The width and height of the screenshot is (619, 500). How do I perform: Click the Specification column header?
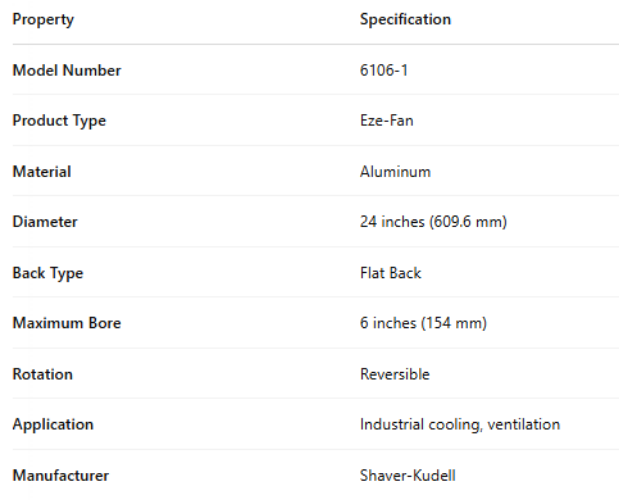click(x=405, y=19)
